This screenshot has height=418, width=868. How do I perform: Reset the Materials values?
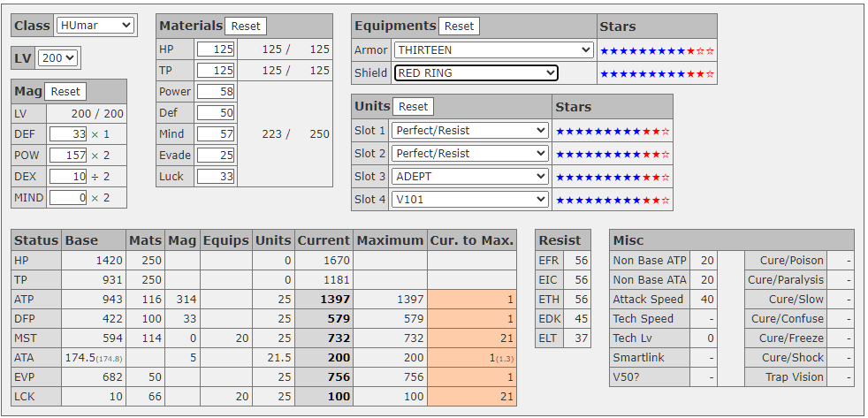pos(246,26)
